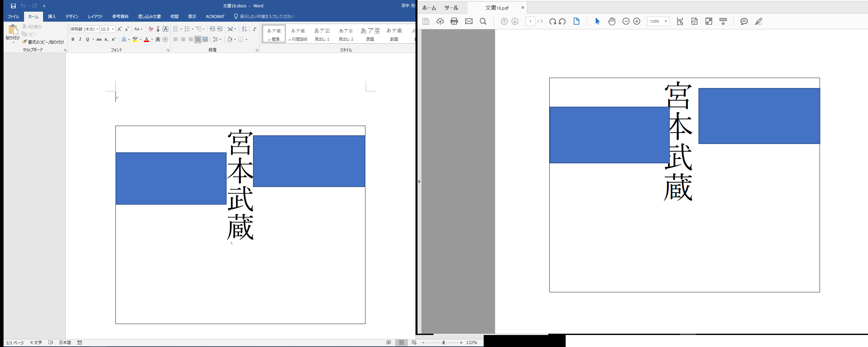This screenshot has height=347, width=868.
Task: Click the add comment speech bubble icon
Action: click(x=744, y=22)
